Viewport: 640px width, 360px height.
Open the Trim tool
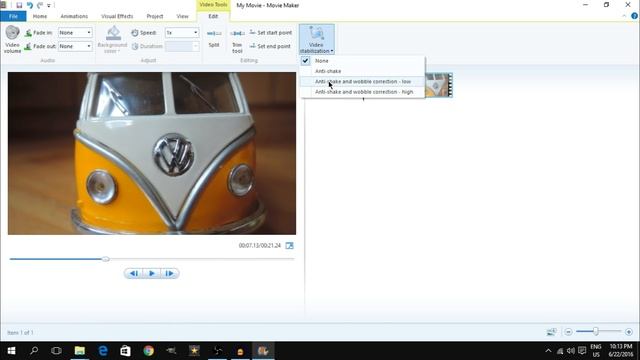(x=237, y=40)
